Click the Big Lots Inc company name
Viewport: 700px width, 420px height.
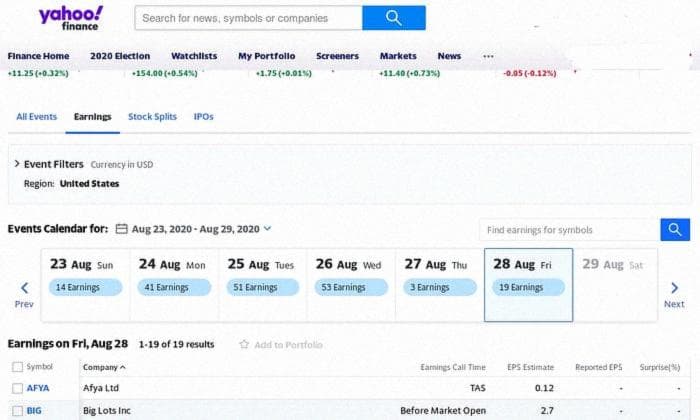coord(107,411)
